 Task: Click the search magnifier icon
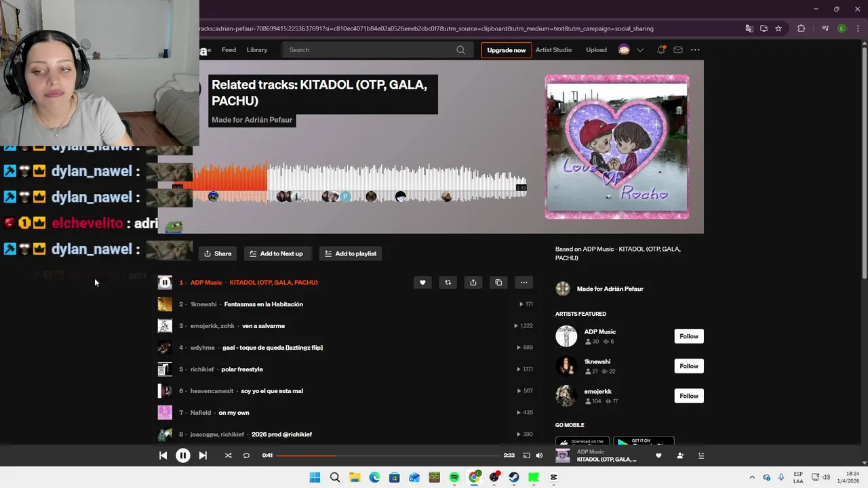(461, 49)
